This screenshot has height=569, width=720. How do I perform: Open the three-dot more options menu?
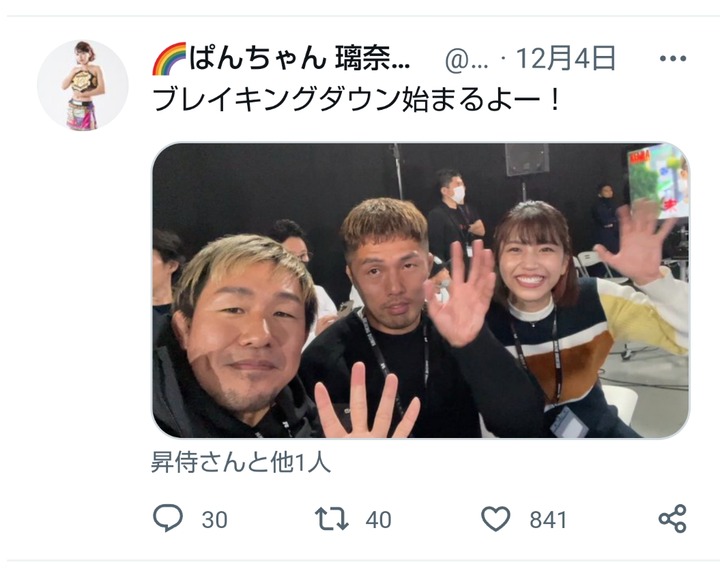pos(673,58)
